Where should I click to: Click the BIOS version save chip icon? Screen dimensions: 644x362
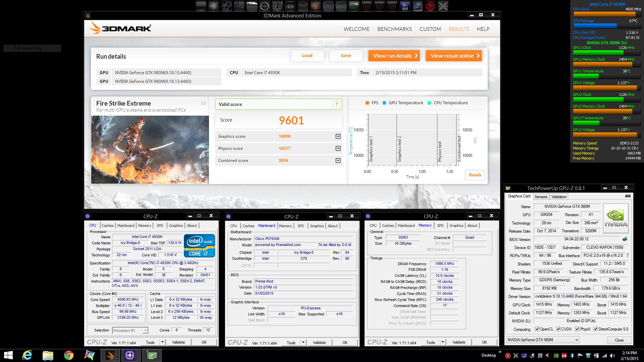[625, 239]
